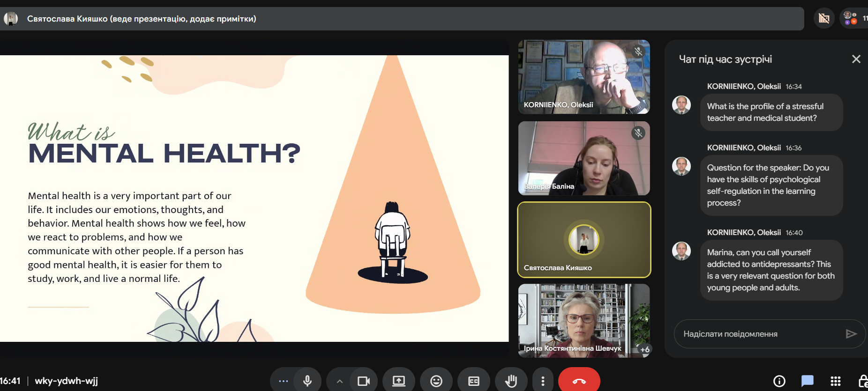Open audio settings three-dot button

click(283, 381)
